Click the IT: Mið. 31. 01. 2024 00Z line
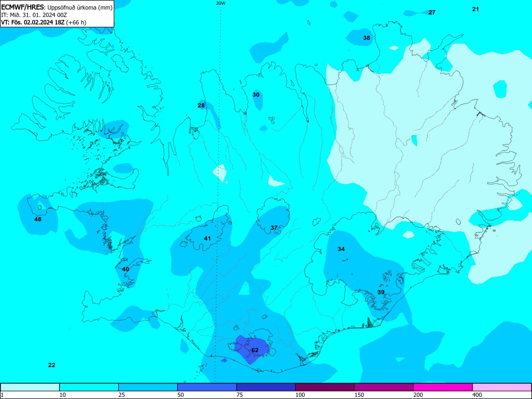 (x=34, y=15)
